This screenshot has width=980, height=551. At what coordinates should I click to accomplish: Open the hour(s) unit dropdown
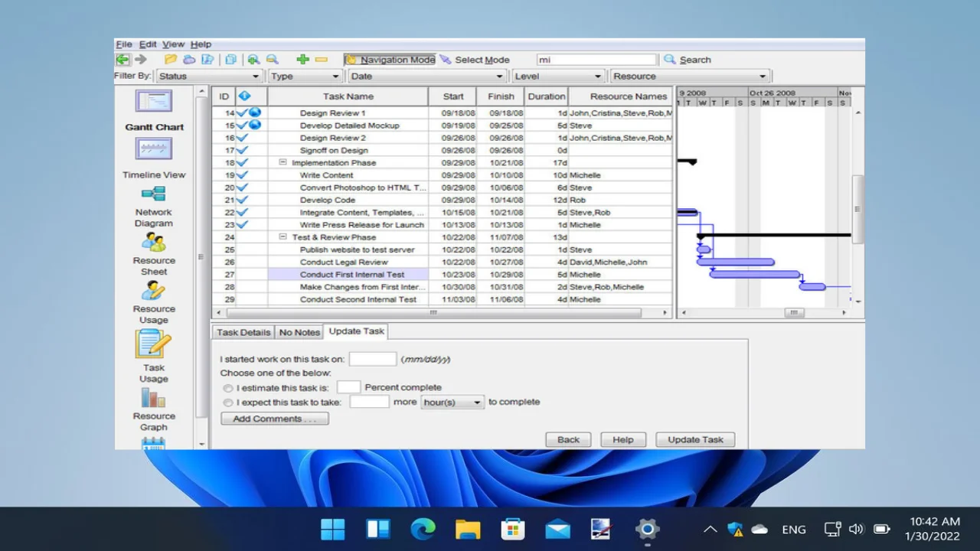[452, 403]
